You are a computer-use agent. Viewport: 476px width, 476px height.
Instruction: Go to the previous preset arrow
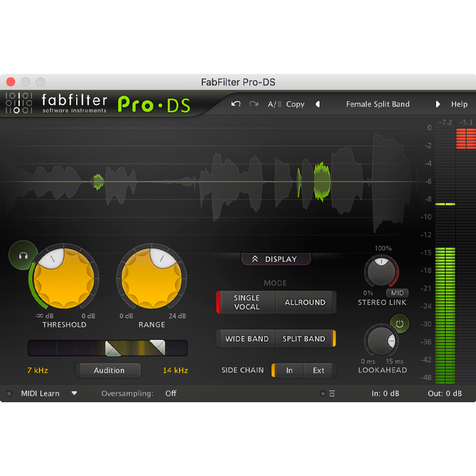click(318, 104)
